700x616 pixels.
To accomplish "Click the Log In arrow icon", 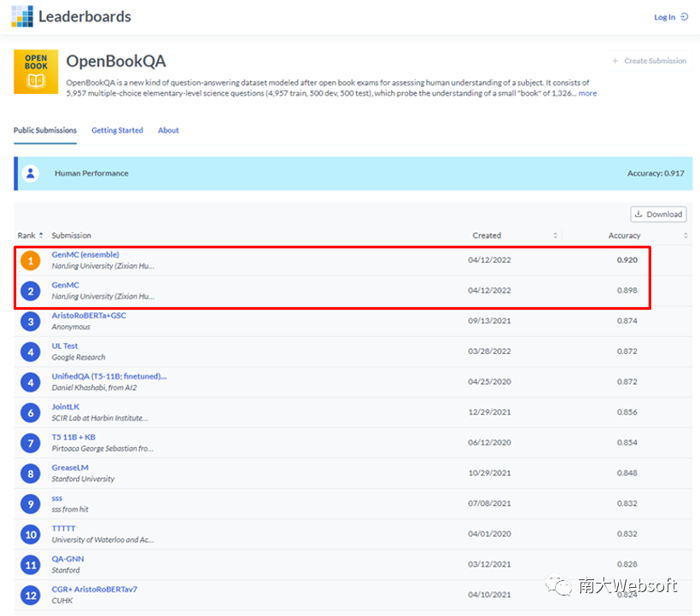I will (x=685, y=17).
